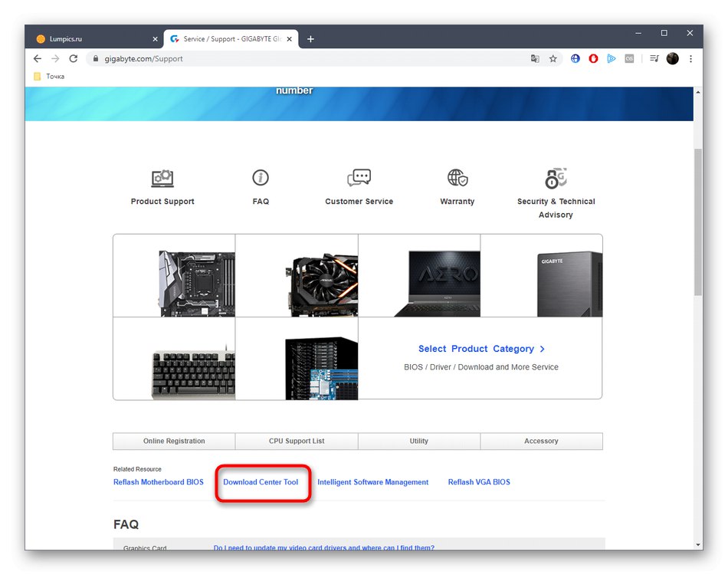
Task: Click the page vertical scrollbar thumb
Action: [x=698, y=222]
